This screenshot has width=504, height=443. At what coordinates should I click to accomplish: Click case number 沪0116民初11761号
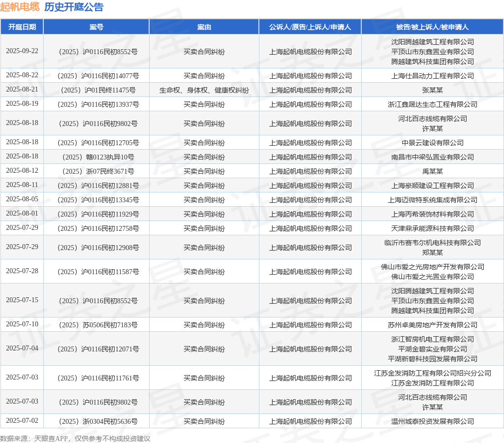point(98,378)
